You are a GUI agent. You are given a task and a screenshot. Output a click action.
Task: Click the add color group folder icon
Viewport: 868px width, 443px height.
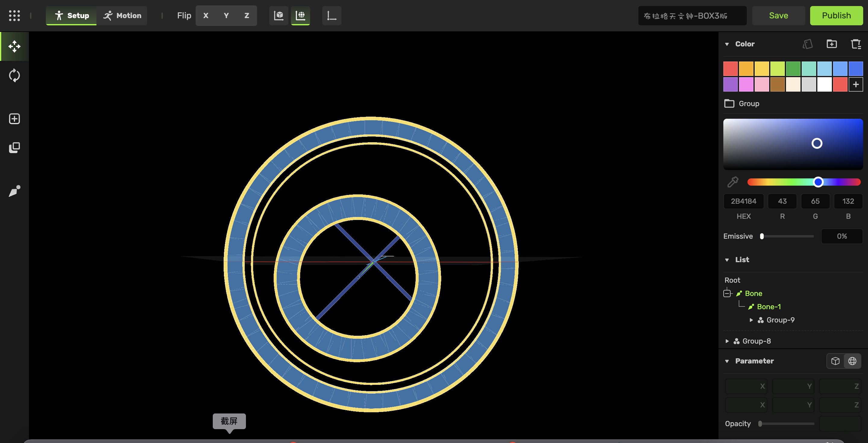tap(832, 44)
